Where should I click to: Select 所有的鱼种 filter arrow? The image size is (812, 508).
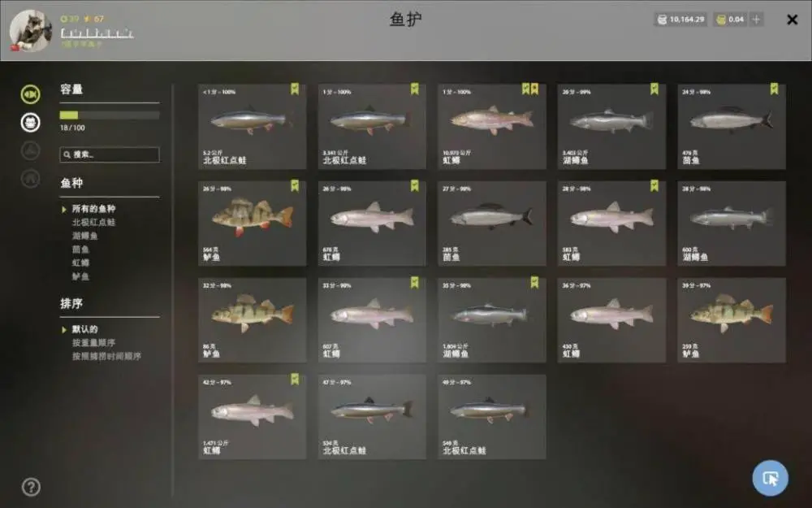64,209
